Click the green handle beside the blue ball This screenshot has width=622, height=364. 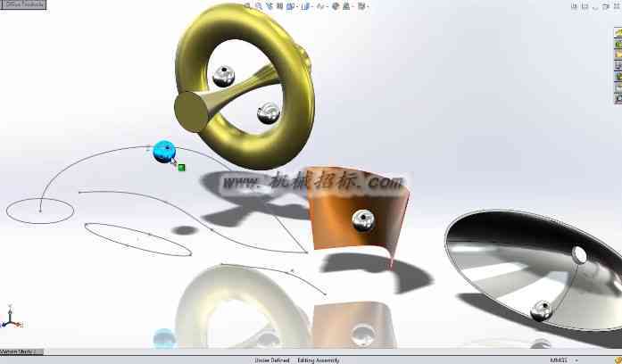(x=182, y=168)
